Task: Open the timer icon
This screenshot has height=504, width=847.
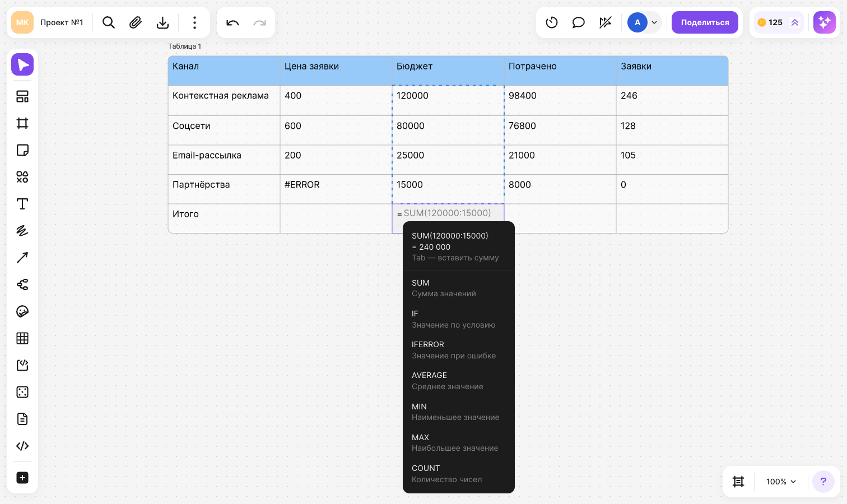Action: click(x=552, y=22)
